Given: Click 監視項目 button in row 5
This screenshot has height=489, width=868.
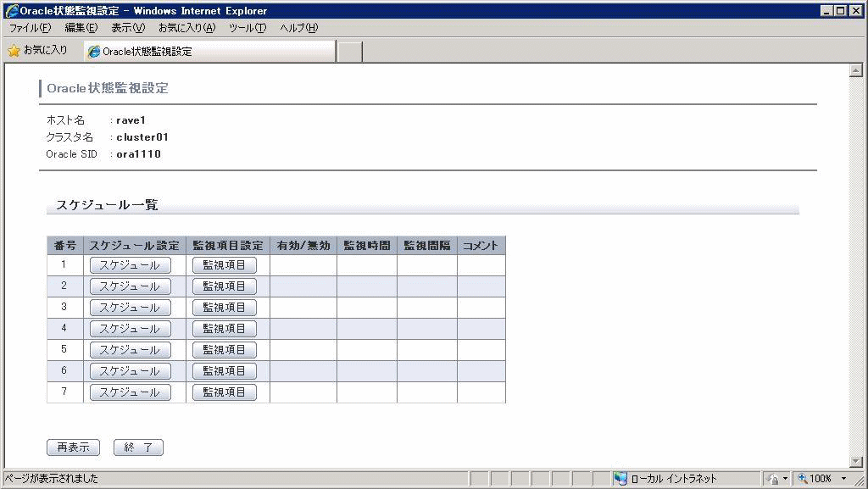Looking at the screenshot, I should pyautogui.click(x=224, y=350).
